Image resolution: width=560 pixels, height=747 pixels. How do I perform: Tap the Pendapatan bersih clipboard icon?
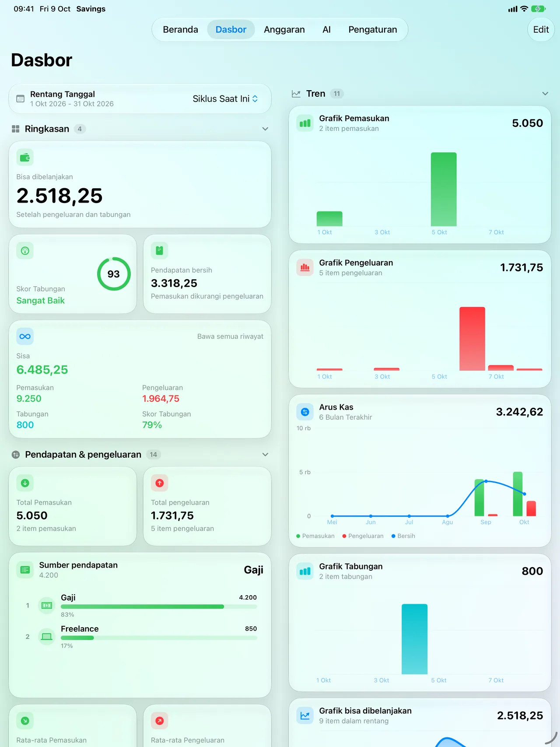(159, 251)
